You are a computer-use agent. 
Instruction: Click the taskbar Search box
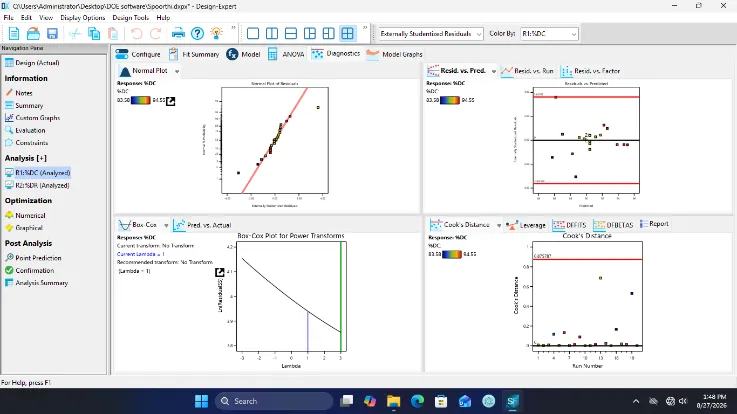click(274, 401)
